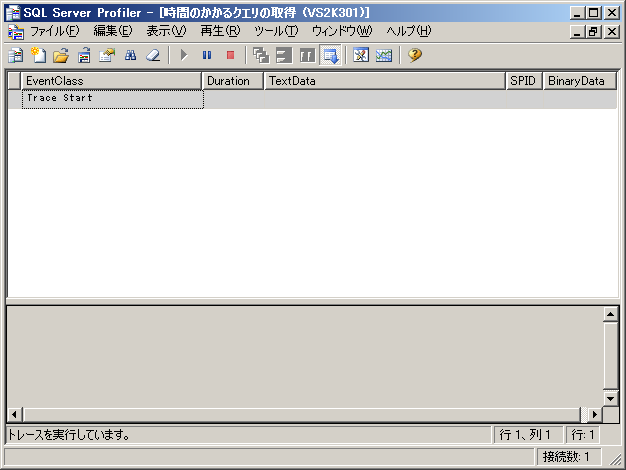The width and height of the screenshot is (626, 470).
Task: Click the 接続数: 1 status cell
Action: click(569, 456)
